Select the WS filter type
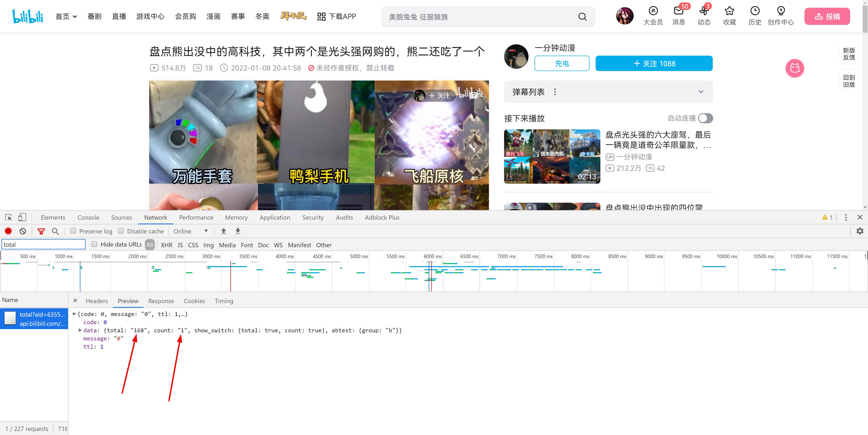This screenshot has width=868, height=435. [278, 245]
